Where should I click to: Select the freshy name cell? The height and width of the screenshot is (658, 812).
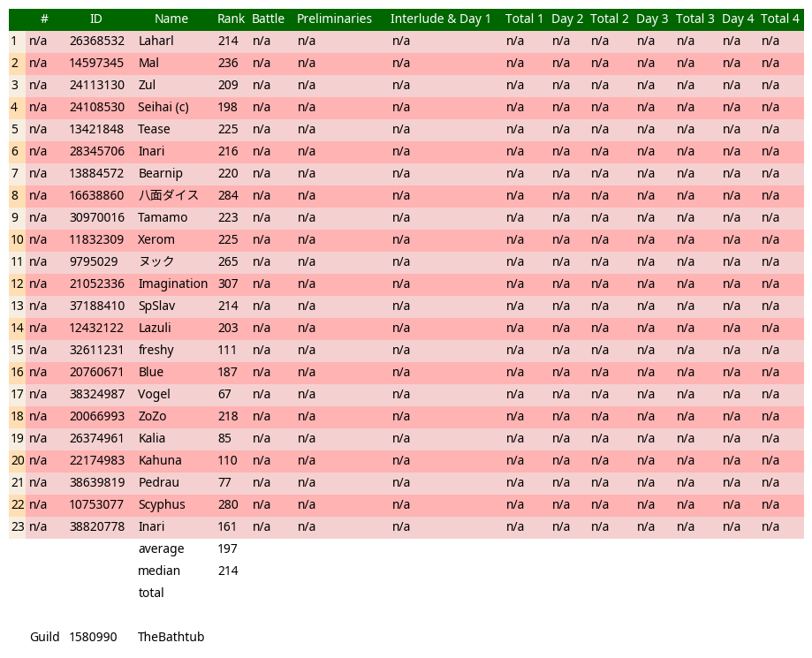(156, 350)
